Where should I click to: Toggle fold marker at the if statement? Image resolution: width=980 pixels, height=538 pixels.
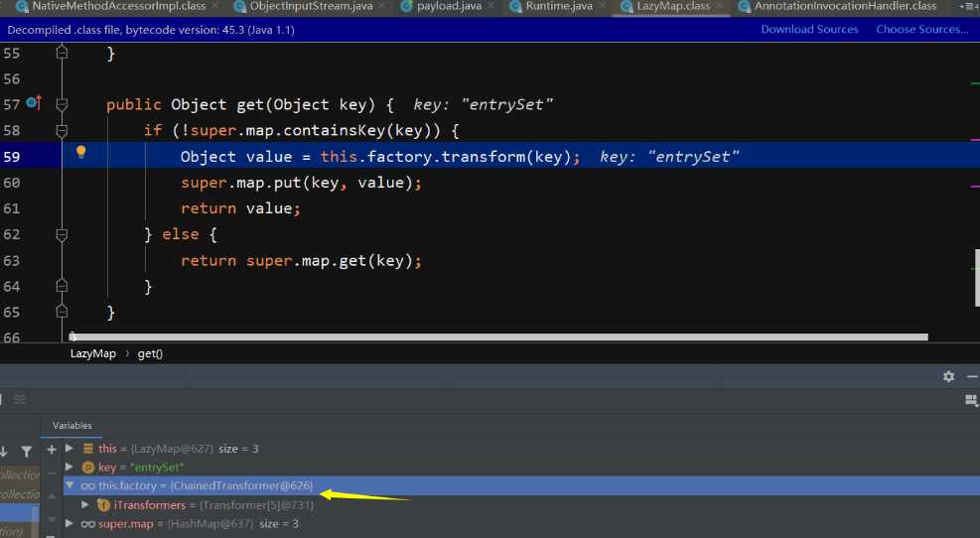[x=62, y=130]
